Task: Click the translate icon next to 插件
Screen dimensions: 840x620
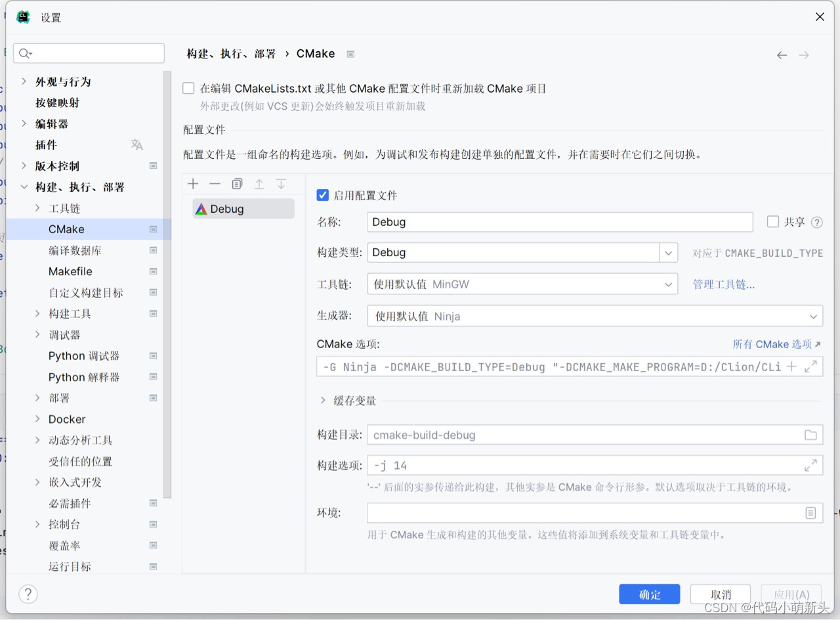Action: [x=136, y=144]
